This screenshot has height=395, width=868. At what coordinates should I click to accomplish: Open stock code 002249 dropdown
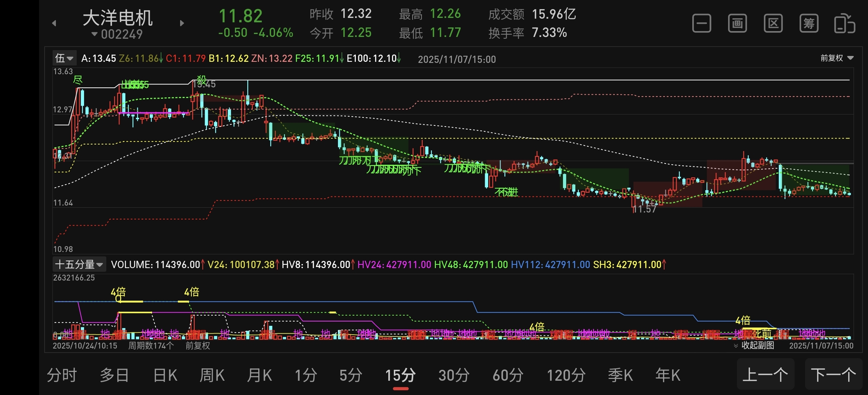117,34
